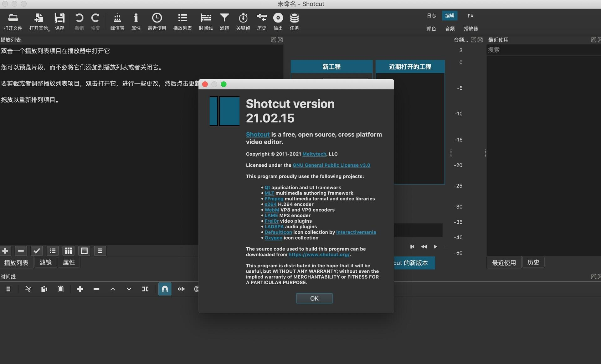Save the project with 保存 icon

click(59, 22)
